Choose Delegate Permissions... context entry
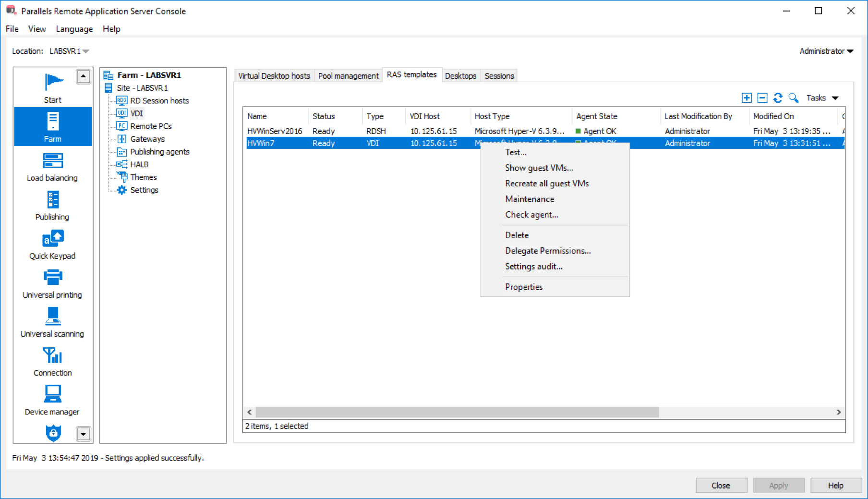This screenshot has height=499, width=868. [555, 251]
